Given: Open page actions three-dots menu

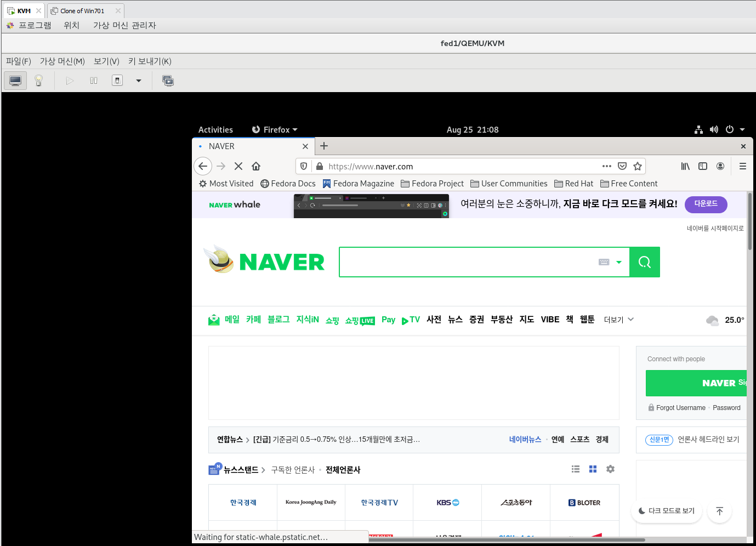Looking at the screenshot, I should (606, 166).
